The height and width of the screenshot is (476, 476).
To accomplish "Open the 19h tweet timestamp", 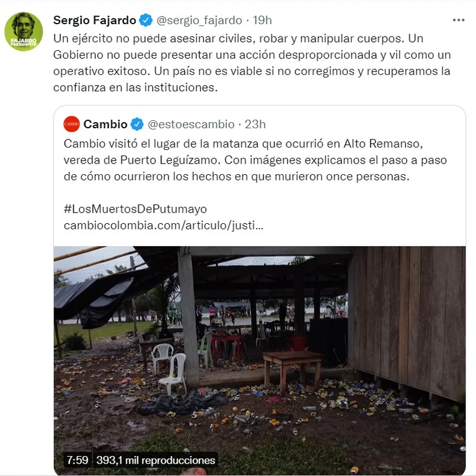I will coord(262,20).
